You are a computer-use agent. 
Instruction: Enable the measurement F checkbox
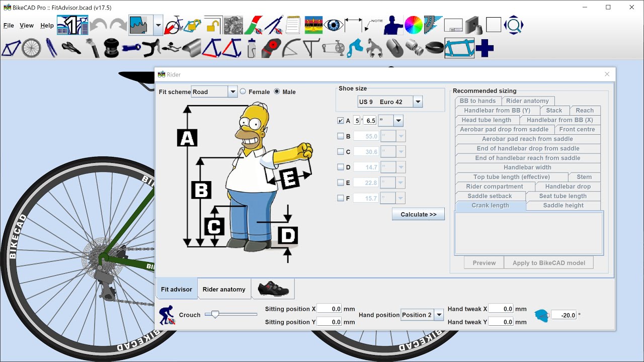(341, 199)
